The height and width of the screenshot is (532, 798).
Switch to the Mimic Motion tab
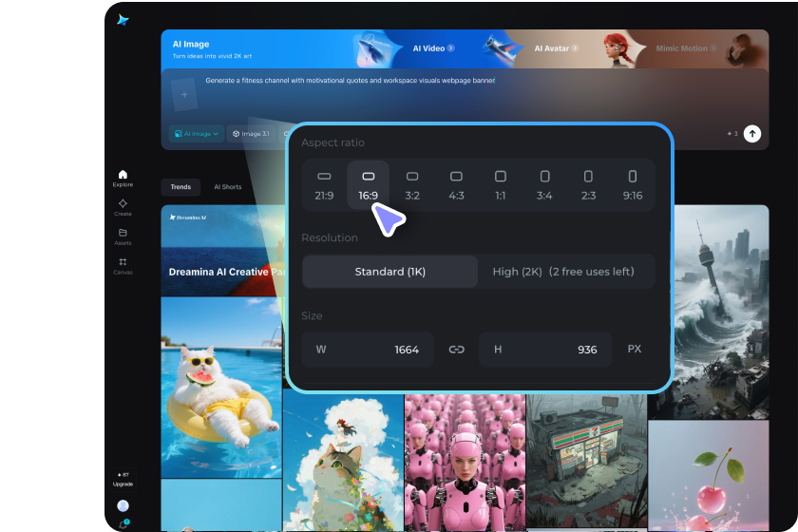click(686, 48)
